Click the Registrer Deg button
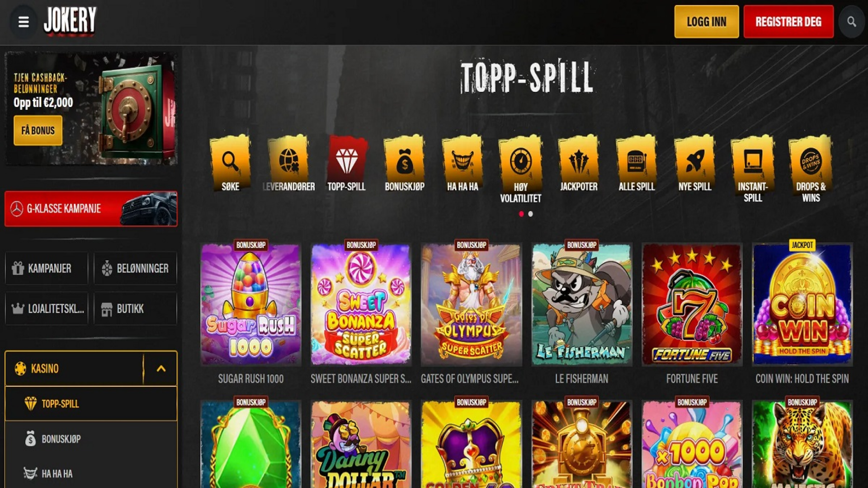This screenshot has width=868, height=488. [x=788, y=22]
